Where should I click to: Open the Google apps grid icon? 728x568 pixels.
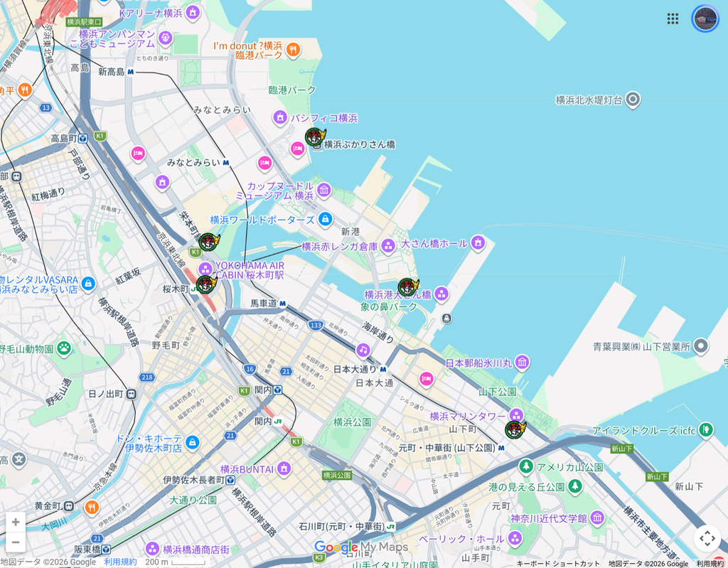673,18
